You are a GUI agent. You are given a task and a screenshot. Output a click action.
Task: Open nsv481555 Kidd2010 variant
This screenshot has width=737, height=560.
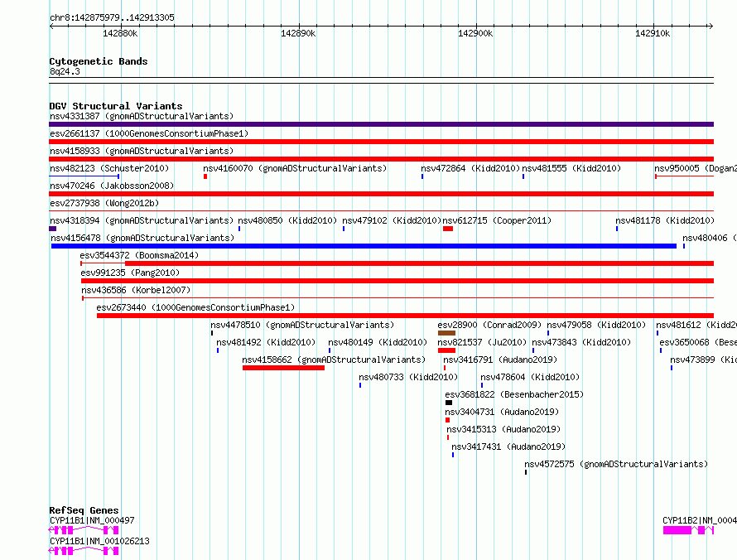click(x=571, y=168)
